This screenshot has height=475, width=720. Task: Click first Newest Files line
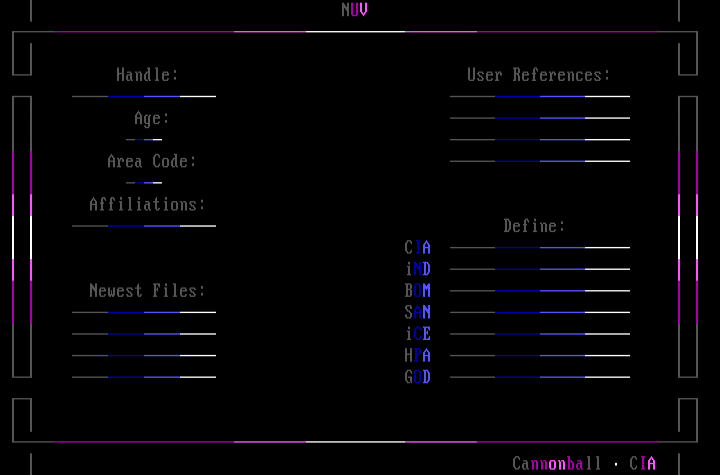(x=144, y=313)
